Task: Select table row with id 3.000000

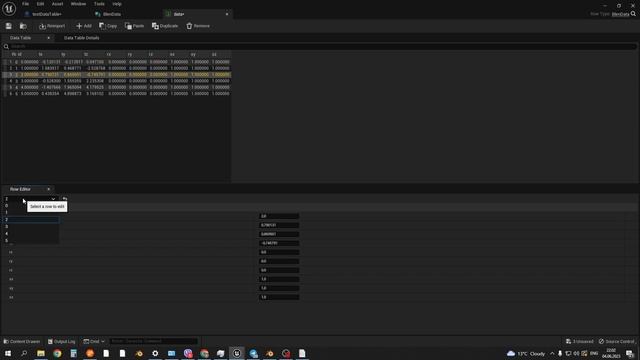Action: tap(116, 81)
